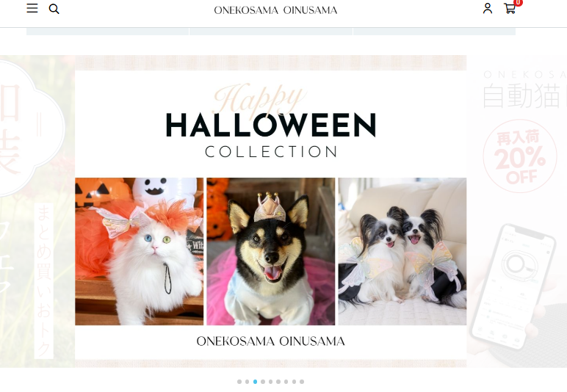Click the magnifying glass search icon
567x392 pixels.
pos(54,9)
